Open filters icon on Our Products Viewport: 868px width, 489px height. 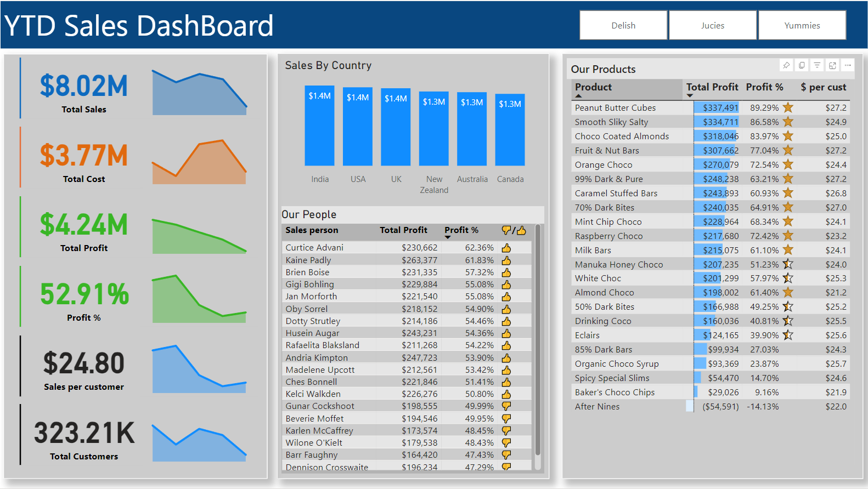tap(817, 65)
